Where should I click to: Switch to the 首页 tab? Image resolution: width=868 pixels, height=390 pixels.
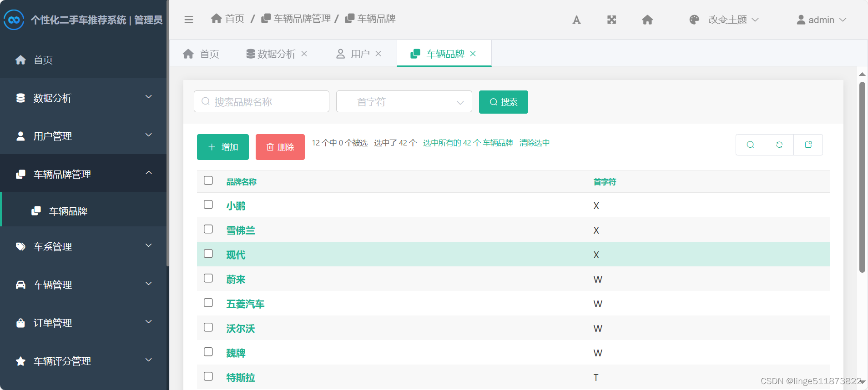coord(201,54)
